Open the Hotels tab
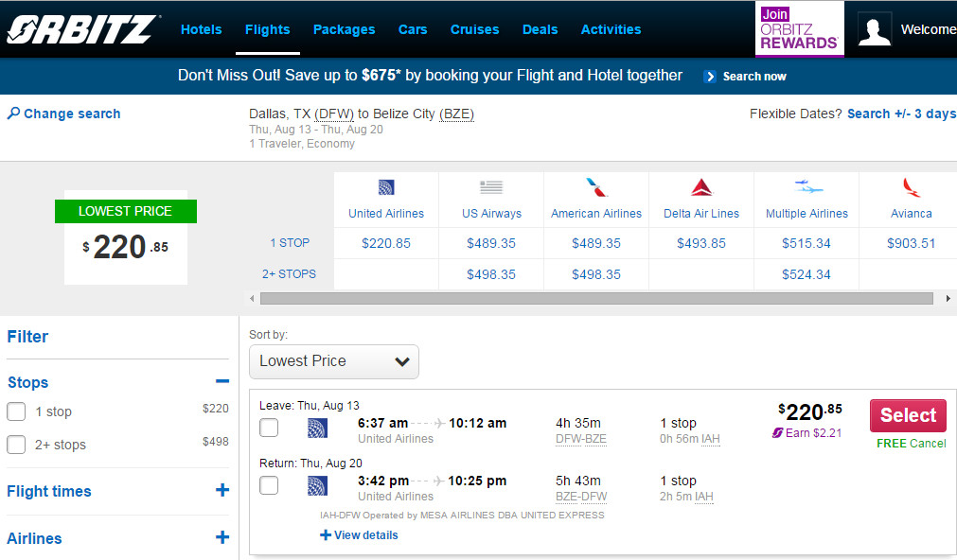Viewport: 957px width, 560px height. (x=202, y=29)
